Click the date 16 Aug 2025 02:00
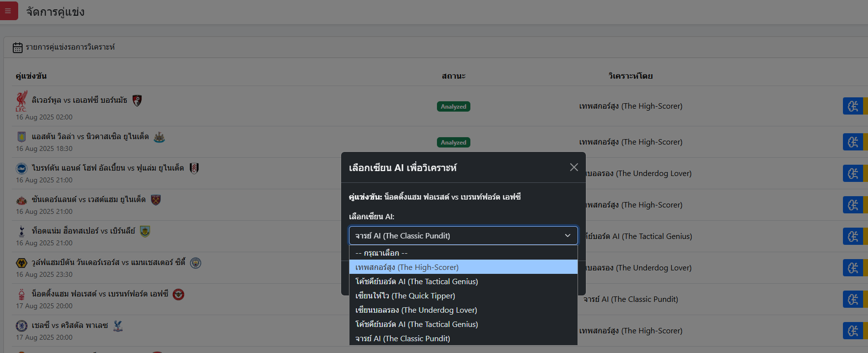This screenshot has height=353, width=868. 44,117
